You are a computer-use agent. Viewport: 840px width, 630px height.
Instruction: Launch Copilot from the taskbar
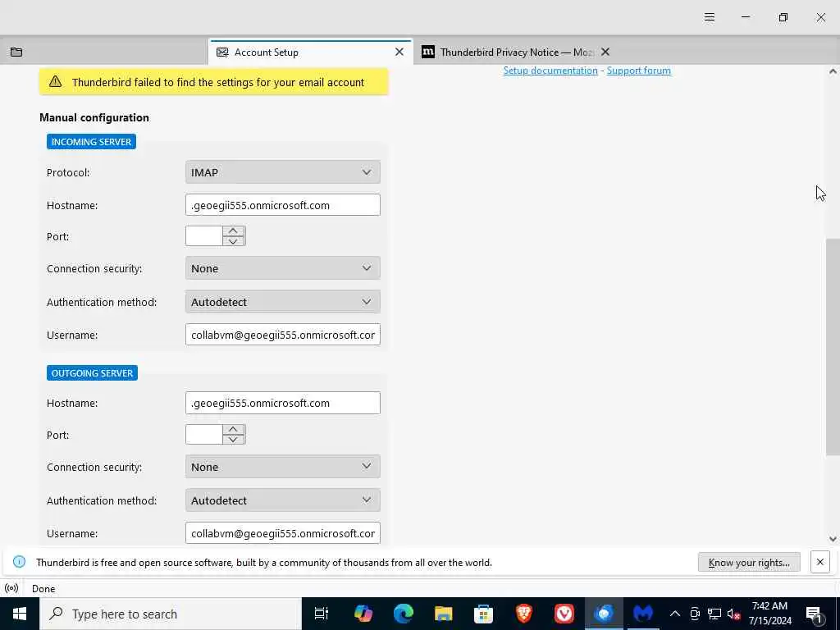coord(363,614)
